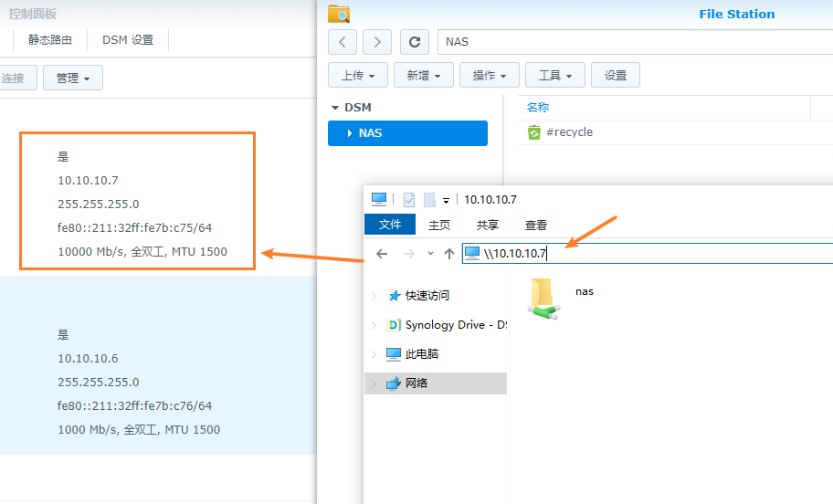Click the nas folder label
This screenshot has width=833, height=504.
click(585, 291)
